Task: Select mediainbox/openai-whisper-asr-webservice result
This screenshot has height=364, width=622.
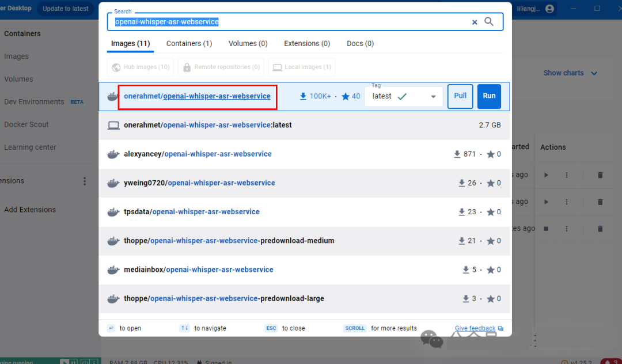Action: tap(304, 270)
